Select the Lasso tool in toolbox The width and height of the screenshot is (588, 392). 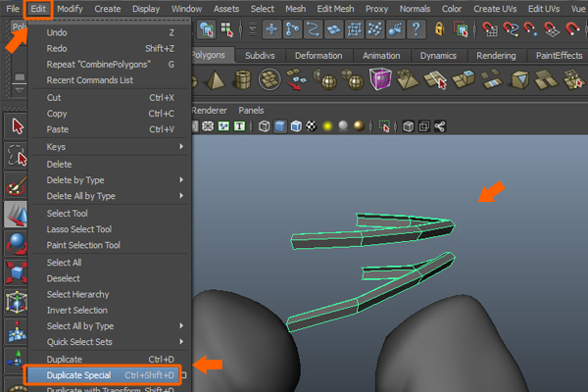pyautogui.click(x=16, y=155)
